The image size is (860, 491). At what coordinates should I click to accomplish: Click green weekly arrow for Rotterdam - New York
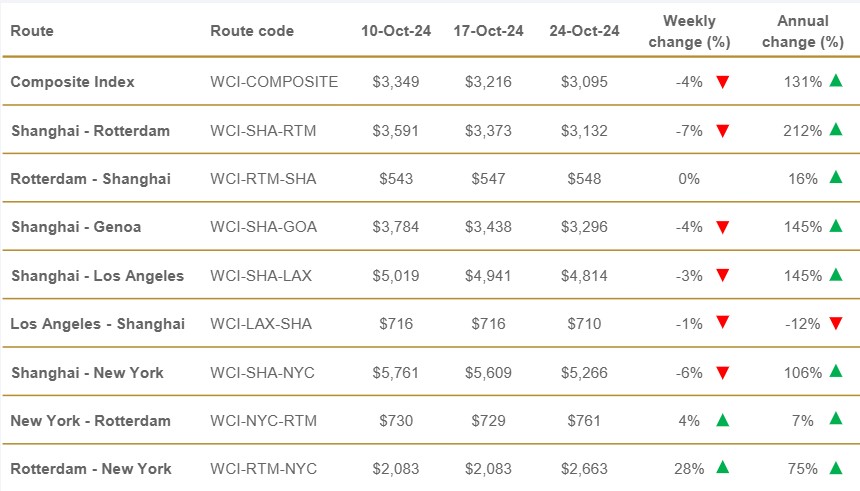pyautogui.click(x=723, y=468)
